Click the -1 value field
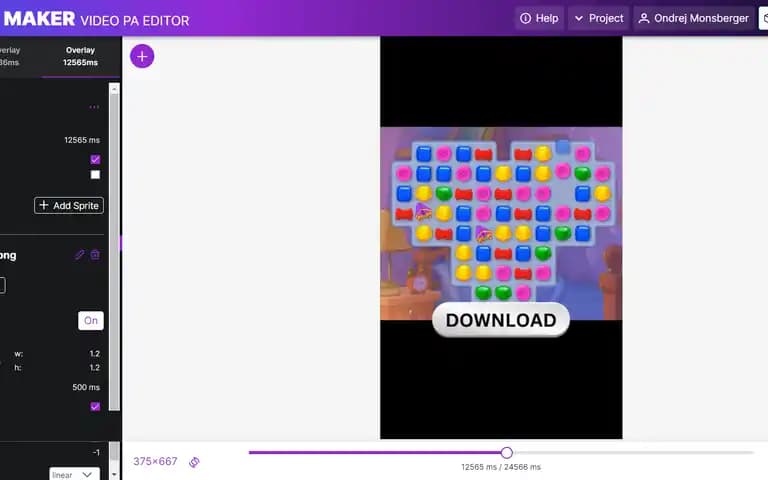Image resolution: width=768 pixels, height=480 pixels. pyautogui.click(x=96, y=452)
